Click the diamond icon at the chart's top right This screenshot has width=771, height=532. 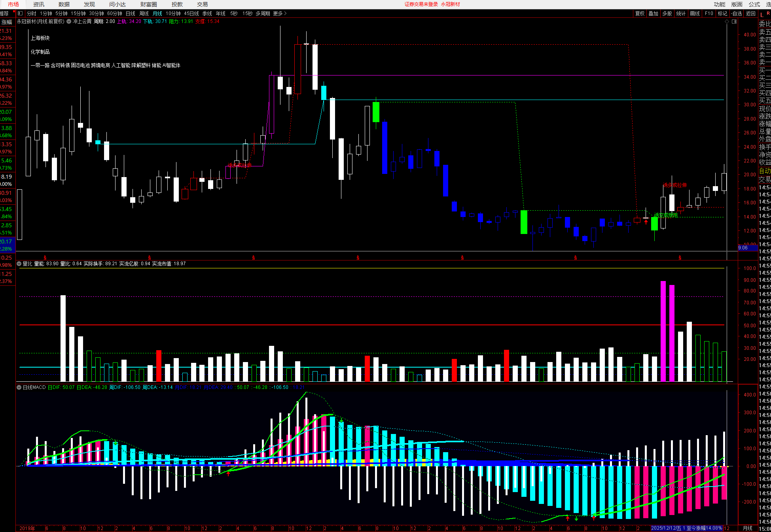(727, 22)
